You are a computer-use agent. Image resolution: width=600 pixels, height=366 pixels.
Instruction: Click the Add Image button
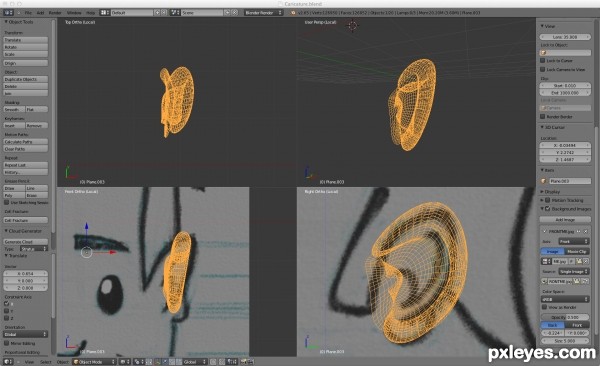click(x=565, y=220)
